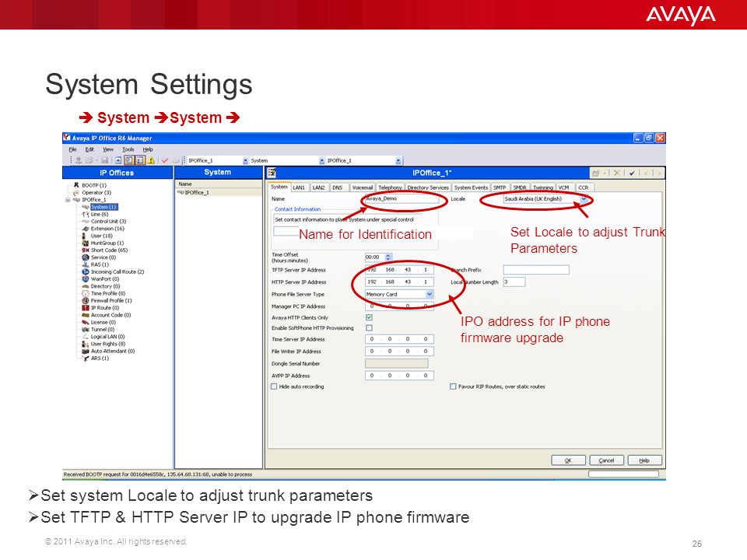Screen dimensions: 747x560
Task: Check Favour RIP Routes over static routes
Action: coord(453,387)
